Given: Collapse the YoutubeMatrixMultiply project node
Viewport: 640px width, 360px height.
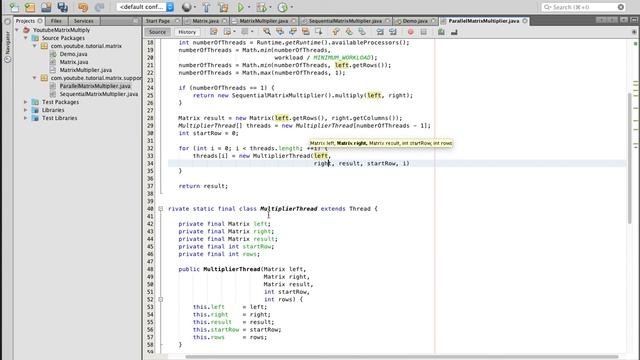Looking at the screenshot, I should coord(17,30).
